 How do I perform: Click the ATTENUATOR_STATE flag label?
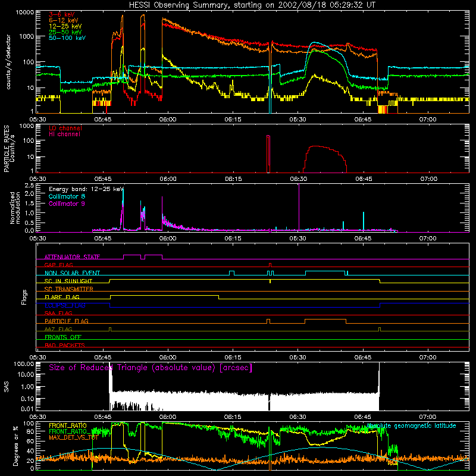[72, 257]
